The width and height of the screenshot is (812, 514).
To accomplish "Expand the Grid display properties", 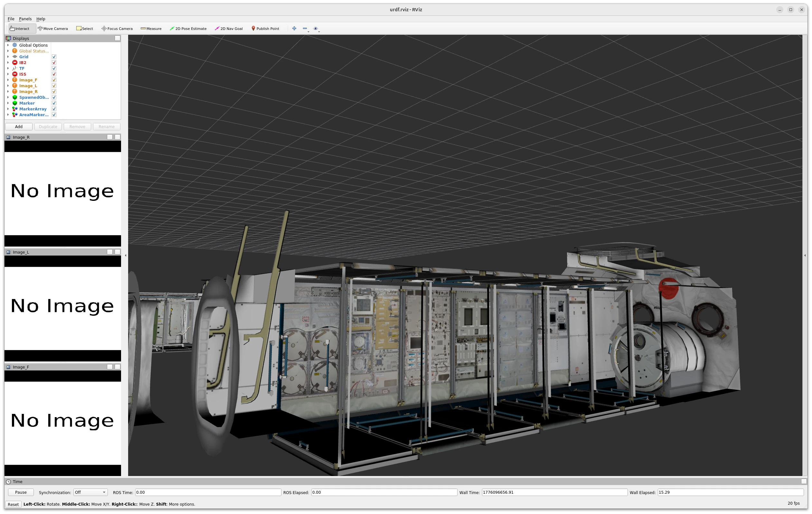I will coord(8,57).
